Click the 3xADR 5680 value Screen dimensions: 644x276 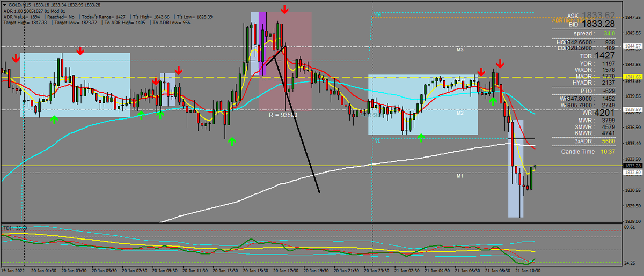click(x=608, y=141)
